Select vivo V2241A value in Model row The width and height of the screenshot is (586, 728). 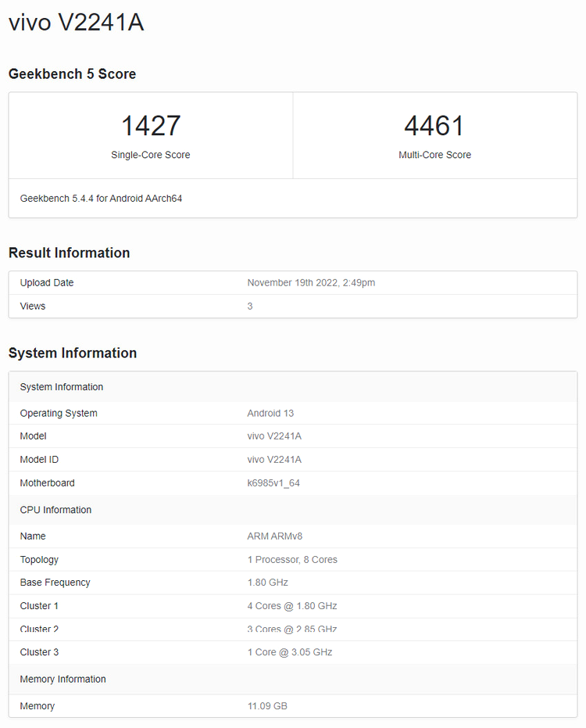pyautogui.click(x=274, y=436)
